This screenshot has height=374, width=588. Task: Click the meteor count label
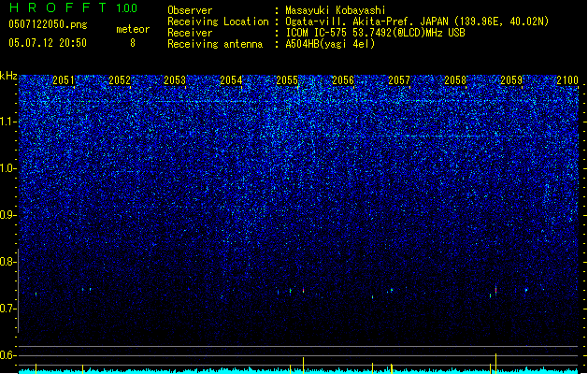tap(133, 29)
